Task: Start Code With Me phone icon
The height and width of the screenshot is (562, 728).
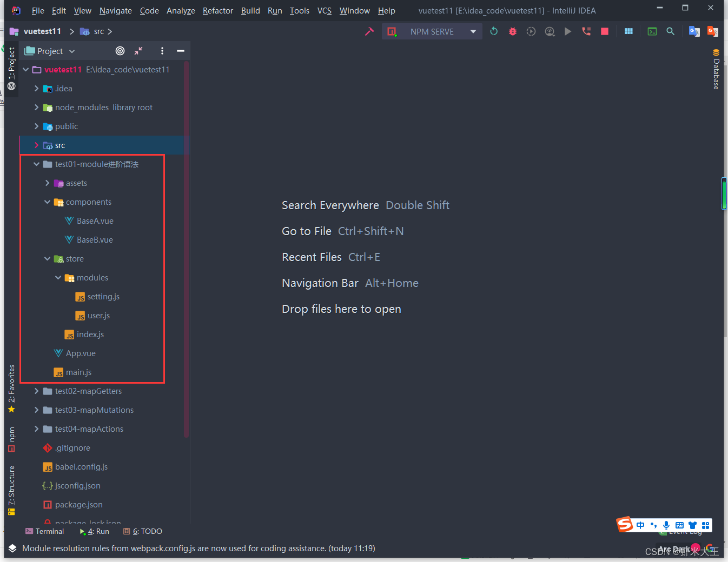Action: point(586,31)
